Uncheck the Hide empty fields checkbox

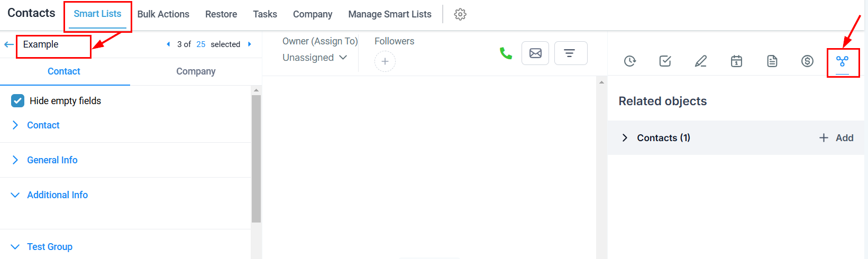click(x=18, y=101)
